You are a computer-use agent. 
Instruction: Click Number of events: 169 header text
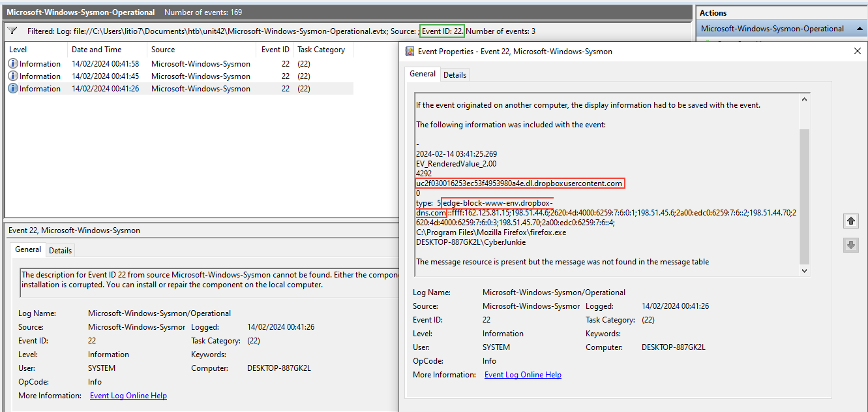pos(203,12)
